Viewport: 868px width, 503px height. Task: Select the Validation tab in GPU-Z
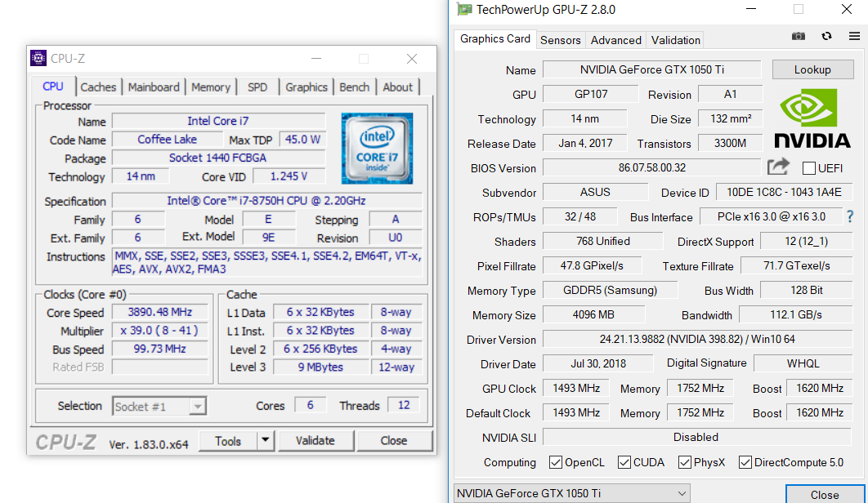675,40
